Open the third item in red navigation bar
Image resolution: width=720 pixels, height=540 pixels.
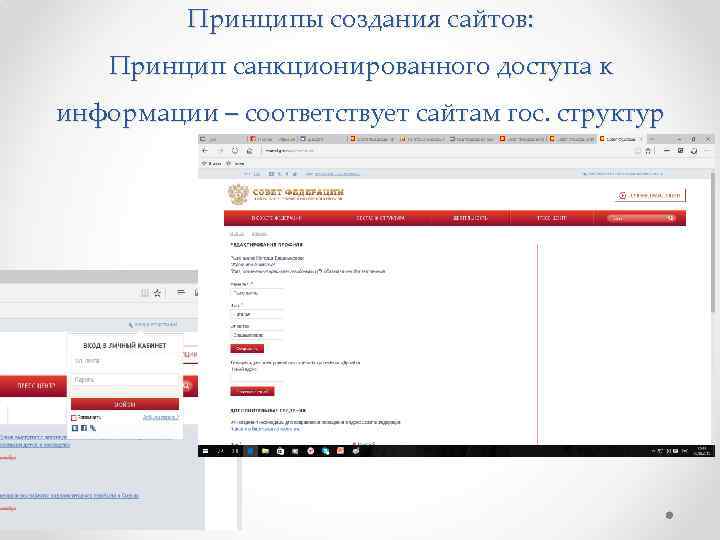click(470, 218)
